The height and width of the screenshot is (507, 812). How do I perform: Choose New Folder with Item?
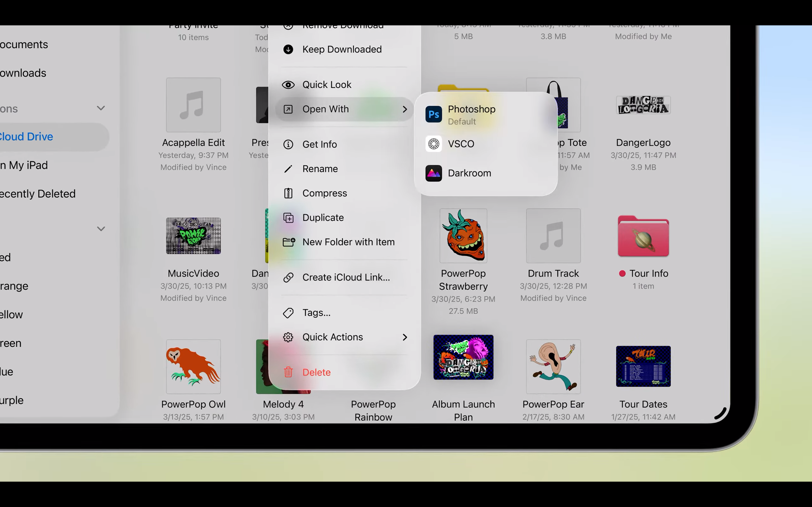pos(348,242)
